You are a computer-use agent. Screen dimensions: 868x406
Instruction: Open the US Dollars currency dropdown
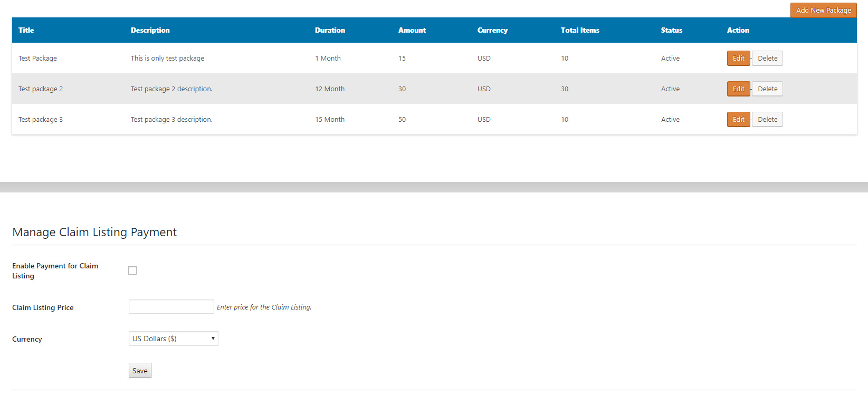[x=173, y=339]
